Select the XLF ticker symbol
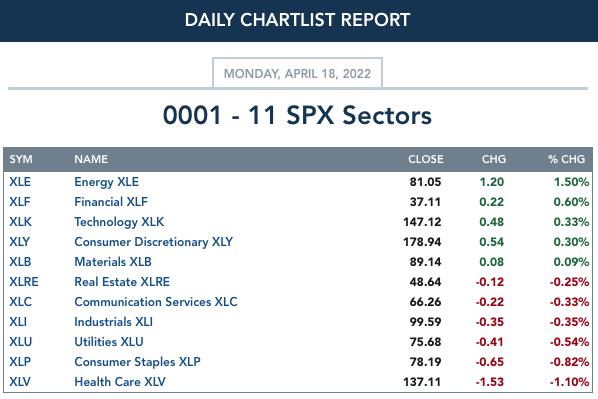 (19, 202)
